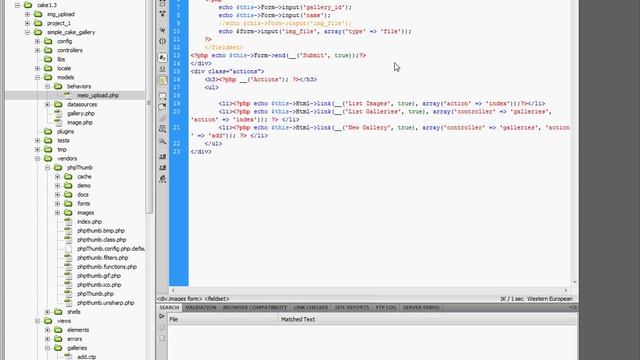640x360 pixels.
Task: Select phpthumb.functions.php file
Action: tap(107, 267)
